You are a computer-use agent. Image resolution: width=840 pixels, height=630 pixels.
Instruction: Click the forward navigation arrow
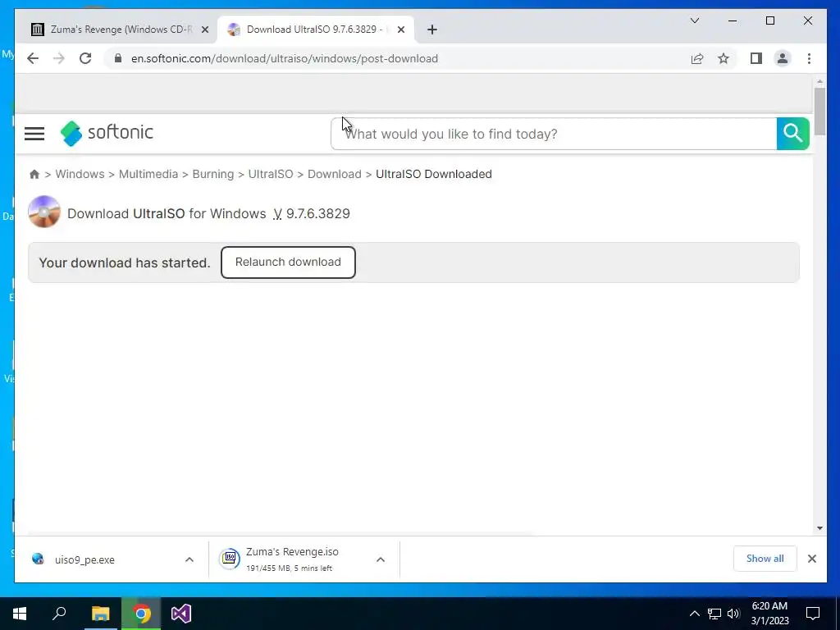[x=59, y=58]
